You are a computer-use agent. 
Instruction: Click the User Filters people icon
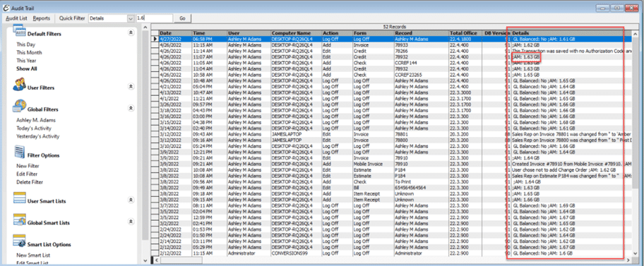click(20, 85)
